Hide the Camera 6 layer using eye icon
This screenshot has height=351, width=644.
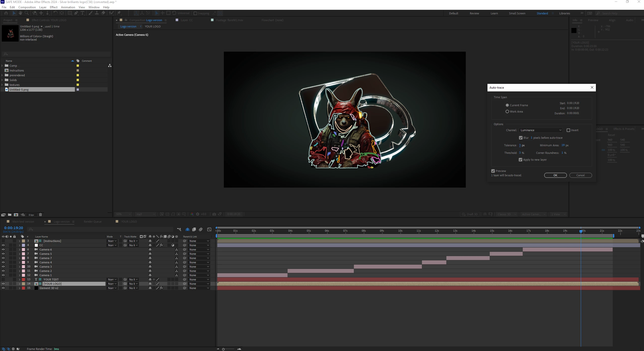(x=3, y=250)
